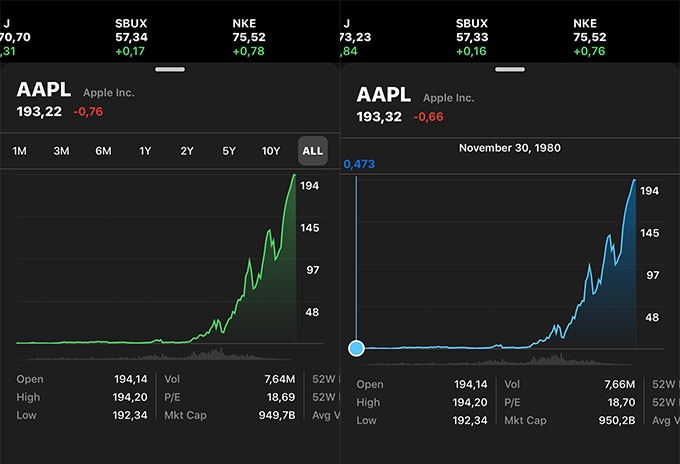Click the blue 0,473 price label
This screenshot has height=464, width=680.
(358, 164)
